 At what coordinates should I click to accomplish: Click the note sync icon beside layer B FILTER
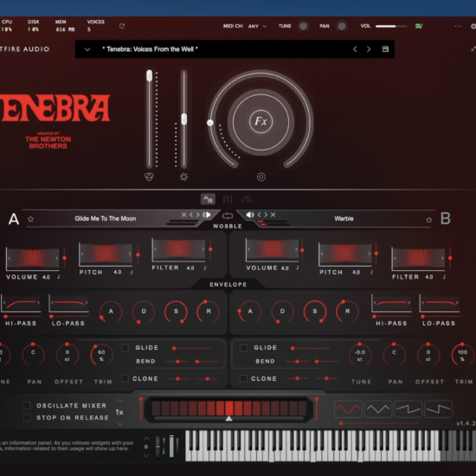[444, 277]
